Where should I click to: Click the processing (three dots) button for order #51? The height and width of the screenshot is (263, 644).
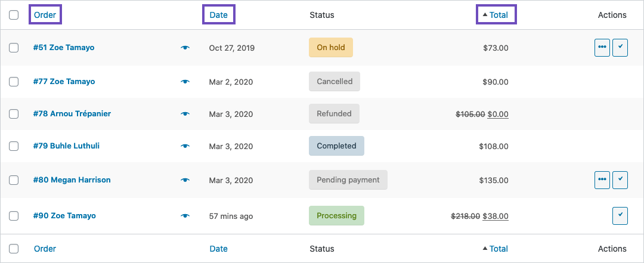pyautogui.click(x=602, y=48)
